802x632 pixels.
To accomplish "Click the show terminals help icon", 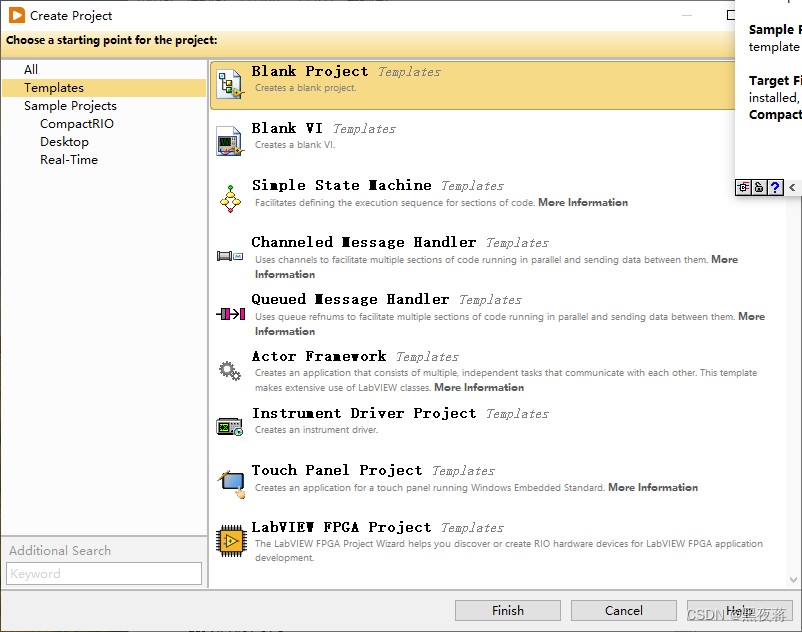I will pos(743,188).
